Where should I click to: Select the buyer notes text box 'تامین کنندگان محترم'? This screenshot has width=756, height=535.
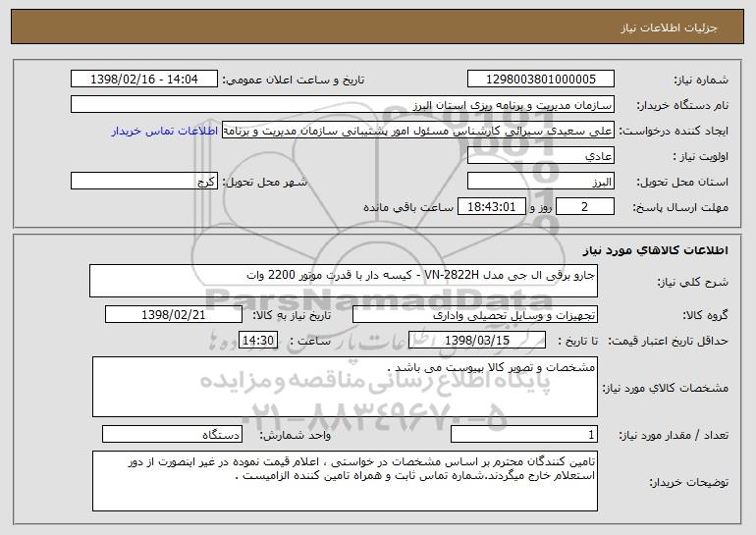(x=345, y=481)
